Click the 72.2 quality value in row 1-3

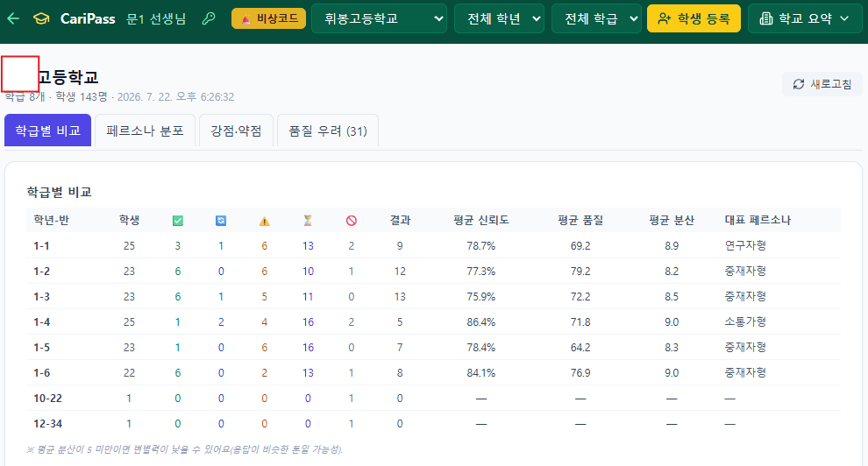click(x=580, y=297)
